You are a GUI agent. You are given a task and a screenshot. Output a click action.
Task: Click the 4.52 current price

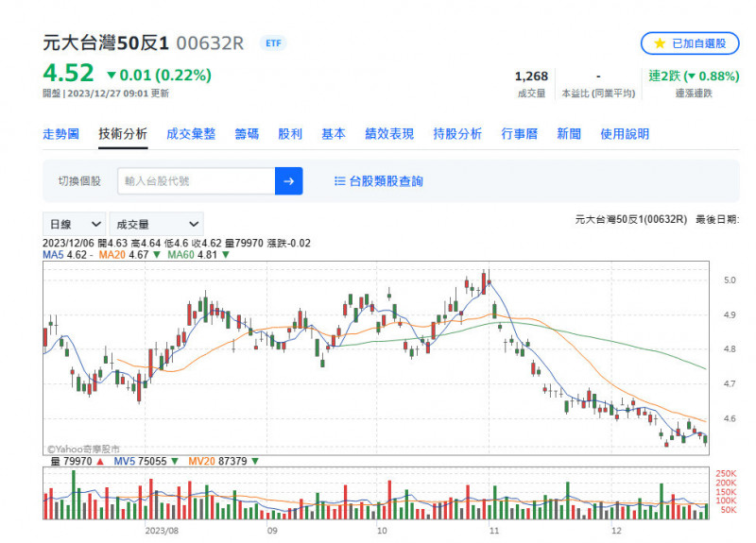tap(68, 74)
